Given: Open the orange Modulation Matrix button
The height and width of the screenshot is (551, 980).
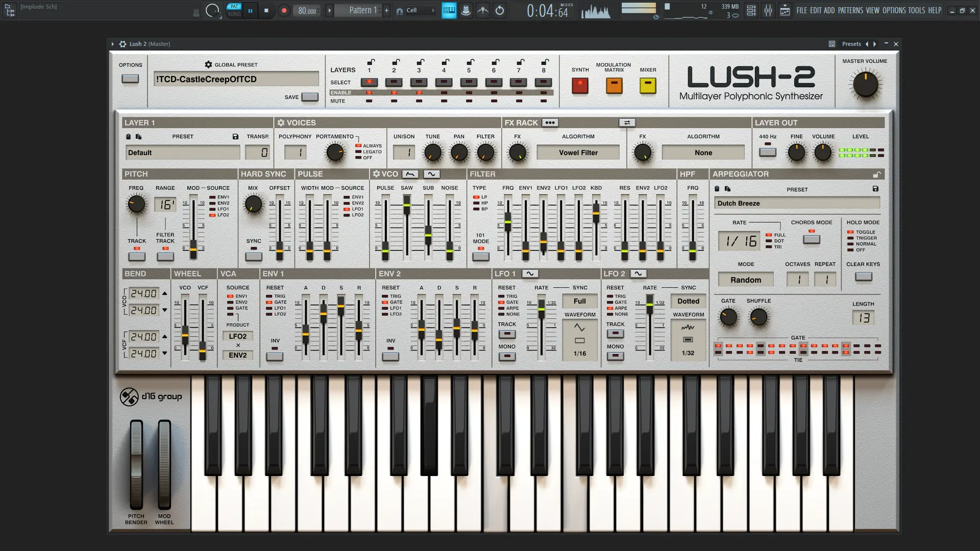Looking at the screenshot, I should click(614, 86).
